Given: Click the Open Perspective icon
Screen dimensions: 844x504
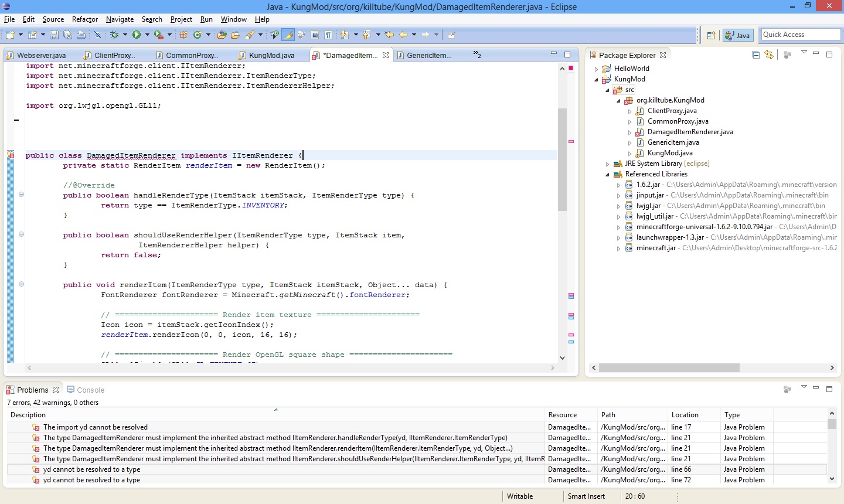Looking at the screenshot, I should 711,35.
